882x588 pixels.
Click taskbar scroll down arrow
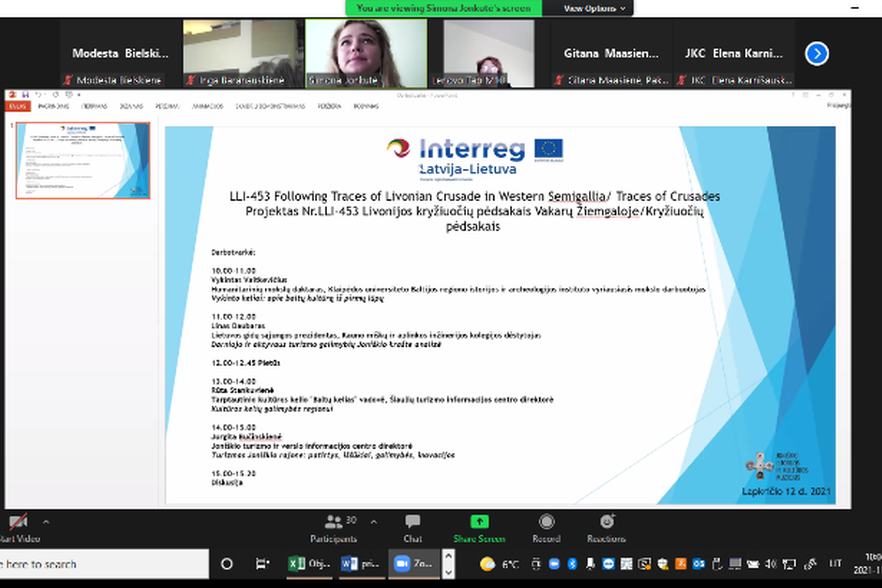448,572
